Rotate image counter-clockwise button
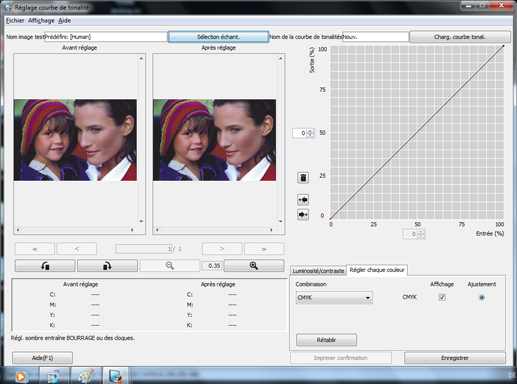The image size is (517, 384). coord(45,266)
